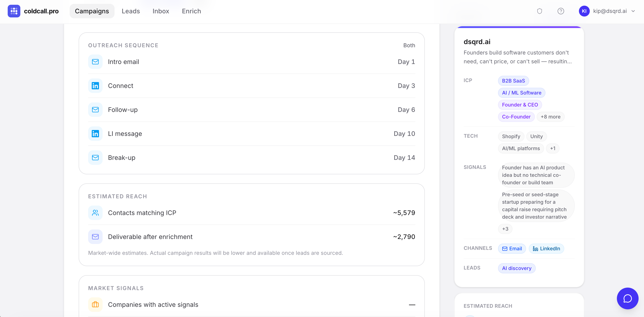This screenshot has width=644, height=317.
Task: Click the Intro email envelope icon
Action: point(95,62)
